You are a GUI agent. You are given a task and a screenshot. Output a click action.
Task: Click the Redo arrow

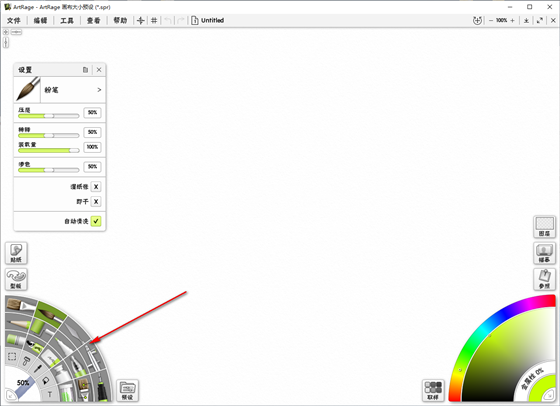pos(181,20)
